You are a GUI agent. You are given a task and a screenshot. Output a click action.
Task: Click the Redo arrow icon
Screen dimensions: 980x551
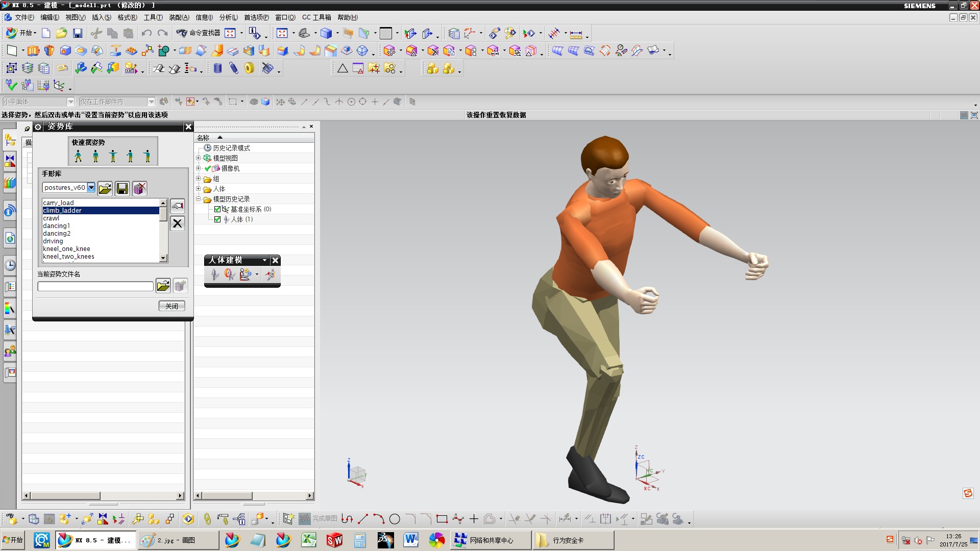pyautogui.click(x=162, y=33)
